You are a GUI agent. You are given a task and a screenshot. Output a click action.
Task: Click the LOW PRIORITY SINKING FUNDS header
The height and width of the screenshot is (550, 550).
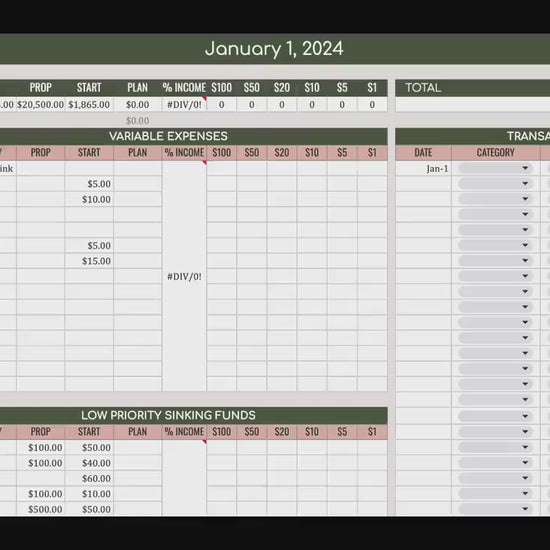pyautogui.click(x=168, y=415)
